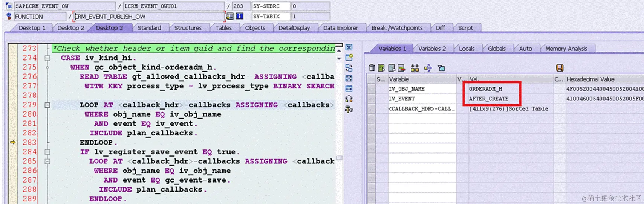Click the LCRM_EVENT_OWU01 include field
The image size is (644, 204).
point(174,6)
